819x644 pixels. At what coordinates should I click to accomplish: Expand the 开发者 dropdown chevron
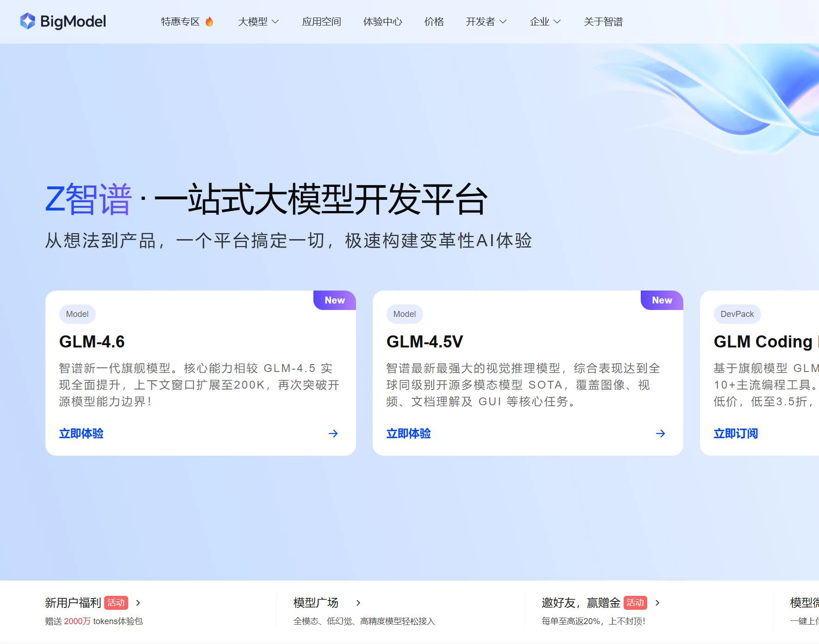point(503,22)
